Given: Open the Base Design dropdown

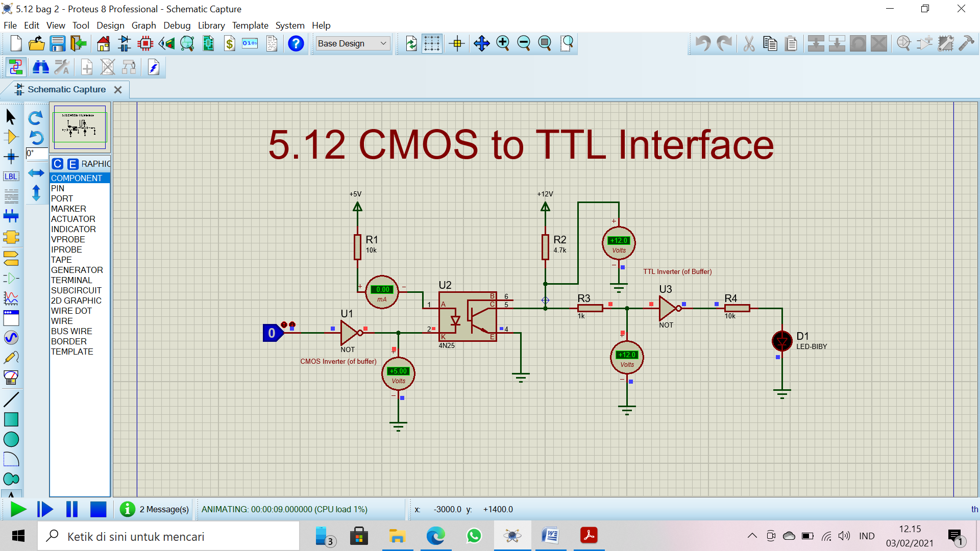Looking at the screenshot, I should tap(352, 44).
